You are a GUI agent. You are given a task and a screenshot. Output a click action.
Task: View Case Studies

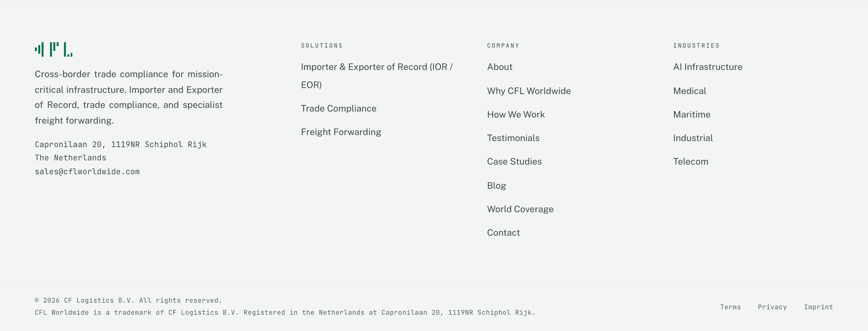pos(514,162)
